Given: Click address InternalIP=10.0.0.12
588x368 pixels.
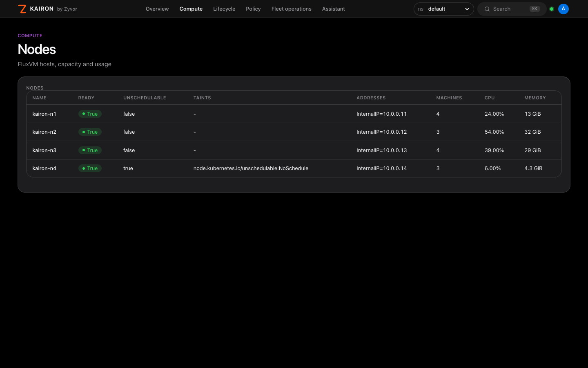Looking at the screenshot, I should pyautogui.click(x=382, y=132).
